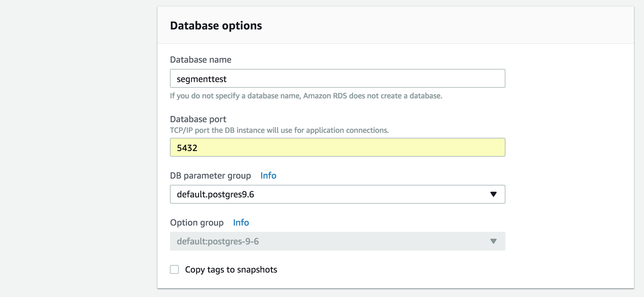
Task: Place cursor on the 'segmenttest' text
Action: tap(201, 79)
